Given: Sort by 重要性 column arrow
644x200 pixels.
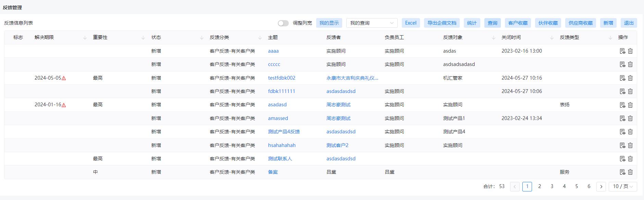Looking at the screenshot, I should (143, 38).
